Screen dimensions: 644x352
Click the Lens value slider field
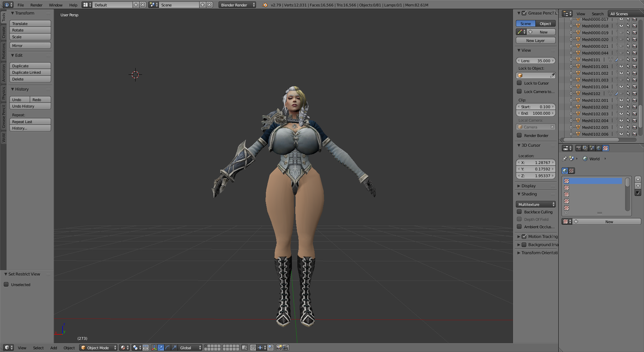[536, 60]
